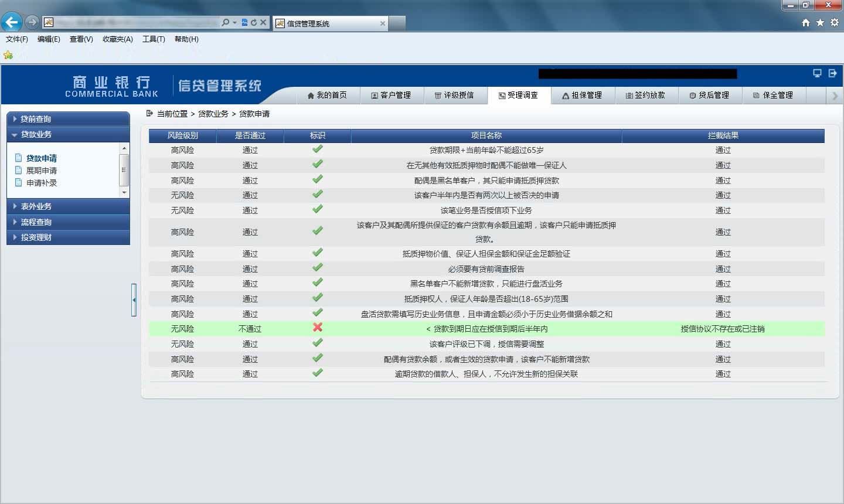Switch to the 客户管理 tab

[x=391, y=96]
